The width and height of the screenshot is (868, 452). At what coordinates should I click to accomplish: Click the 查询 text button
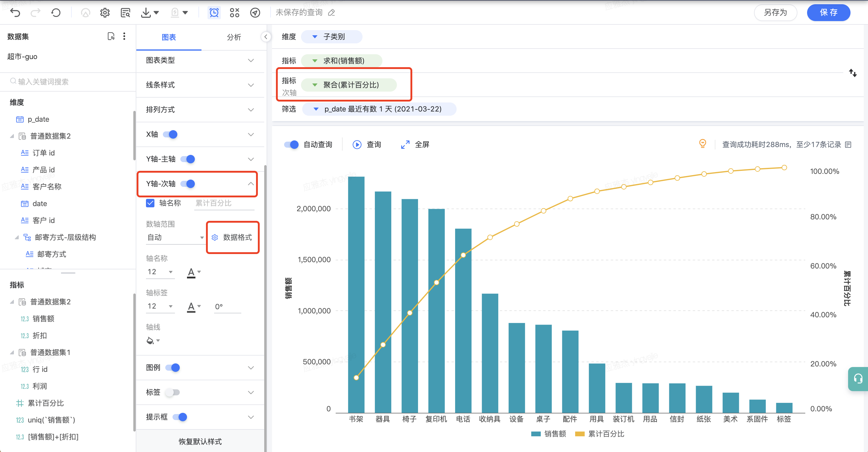coord(374,144)
